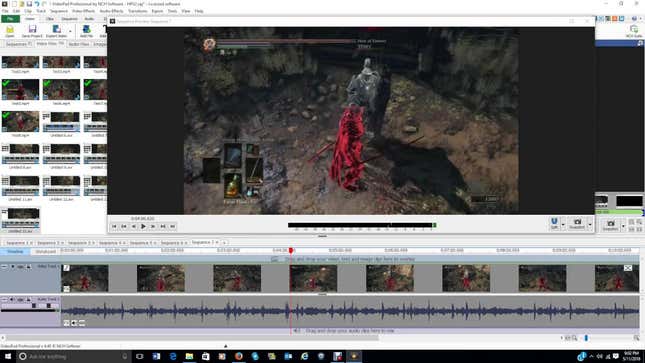Click Go to End playback button

pyautogui.click(x=173, y=226)
